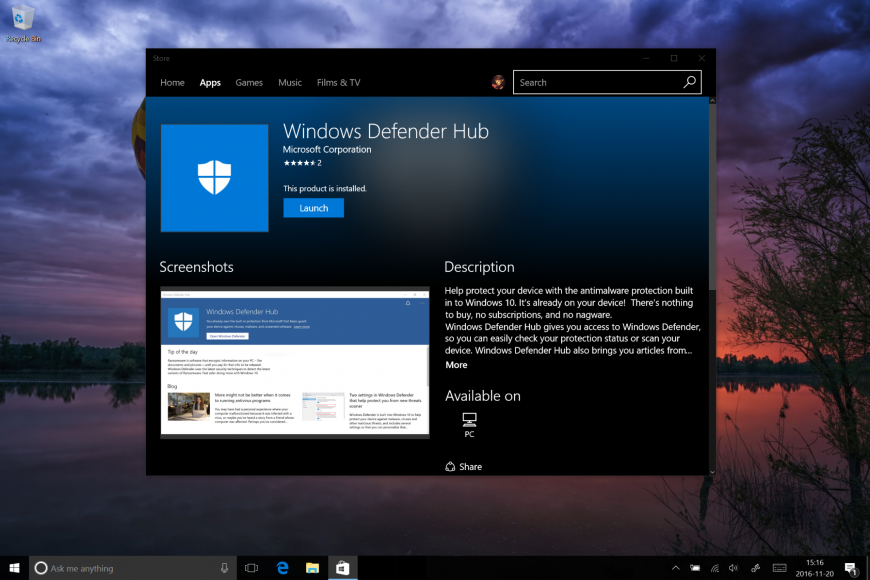Image resolution: width=870 pixels, height=580 pixels.
Task: Open the Windows Defender Hub screenshot thumbnail
Action: click(x=295, y=363)
